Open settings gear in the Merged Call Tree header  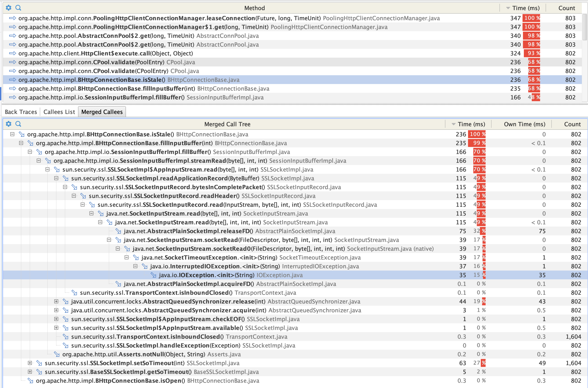tap(9, 124)
